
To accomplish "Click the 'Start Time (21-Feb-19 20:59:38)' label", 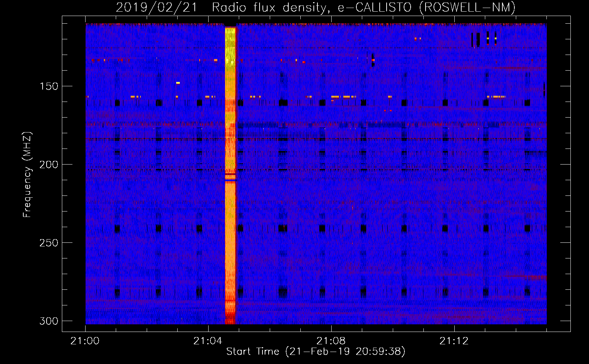I will 316,352.
